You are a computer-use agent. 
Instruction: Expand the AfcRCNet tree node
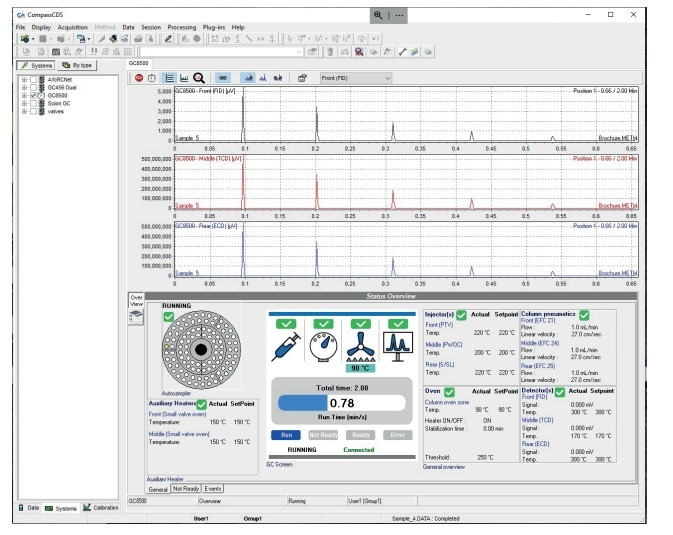(x=24, y=79)
